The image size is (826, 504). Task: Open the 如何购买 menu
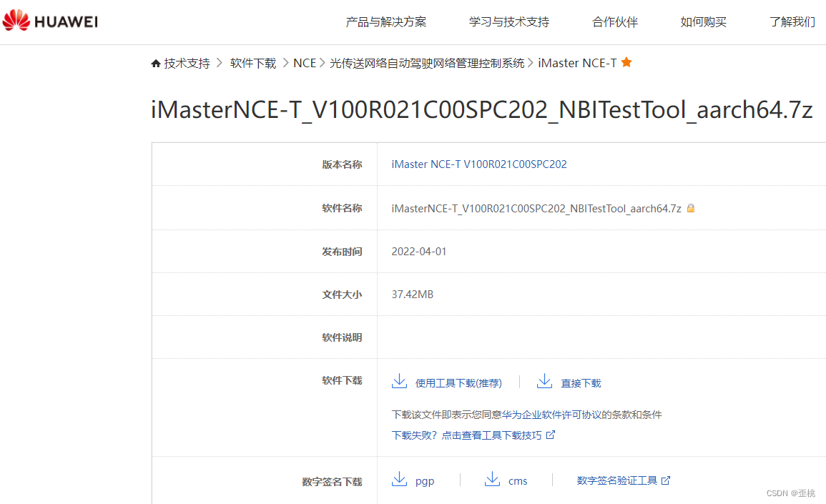click(x=703, y=22)
